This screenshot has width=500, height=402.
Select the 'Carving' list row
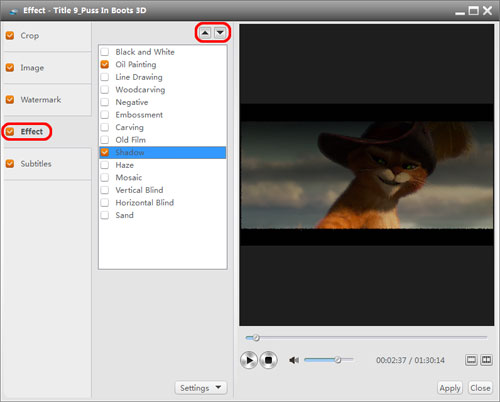click(x=163, y=127)
